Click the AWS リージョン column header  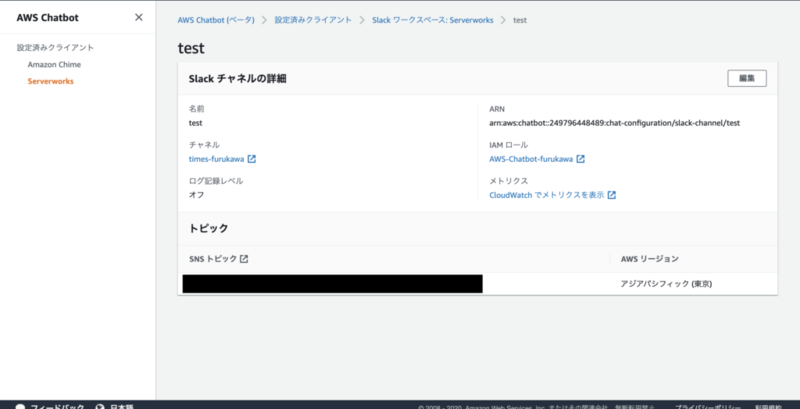pos(649,259)
